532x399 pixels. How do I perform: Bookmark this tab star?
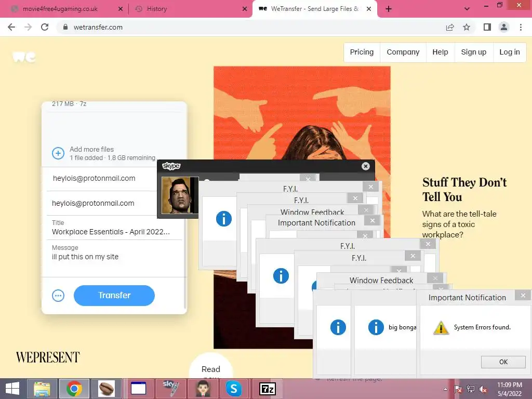coord(467,27)
